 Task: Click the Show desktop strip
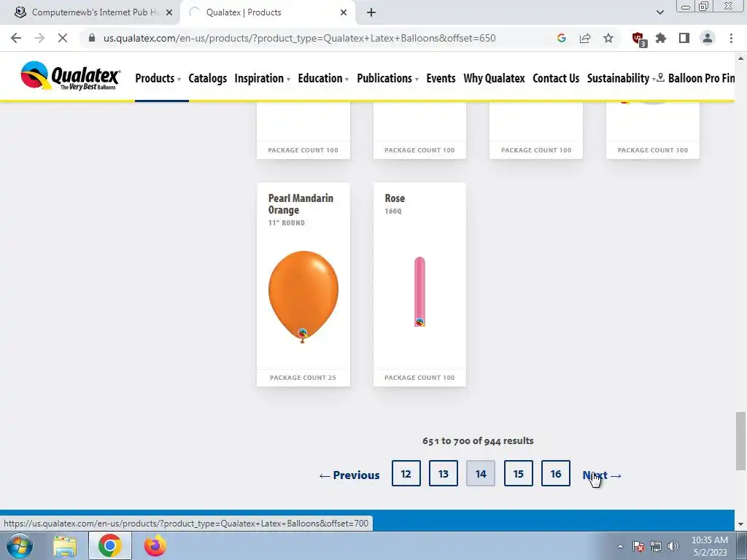pos(743,545)
